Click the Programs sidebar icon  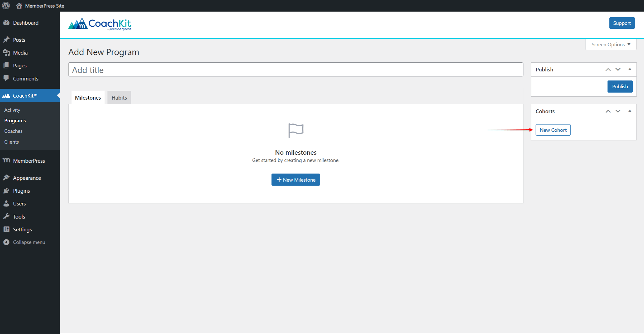15,120
